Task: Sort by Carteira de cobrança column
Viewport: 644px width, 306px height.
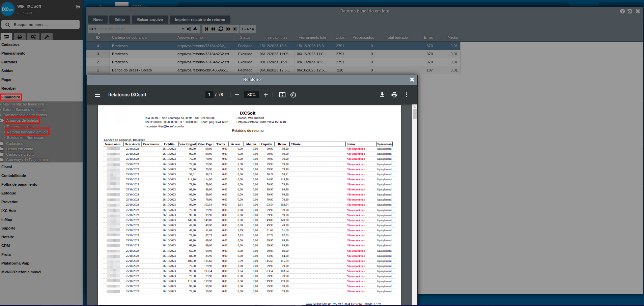Action: (x=129, y=37)
